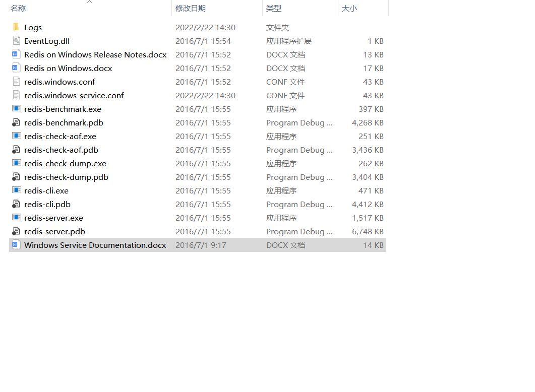The width and height of the screenshot is (535, 392).
Task: Click the 2016/7/1 9:17 date cell
Action: click(201, 245)
